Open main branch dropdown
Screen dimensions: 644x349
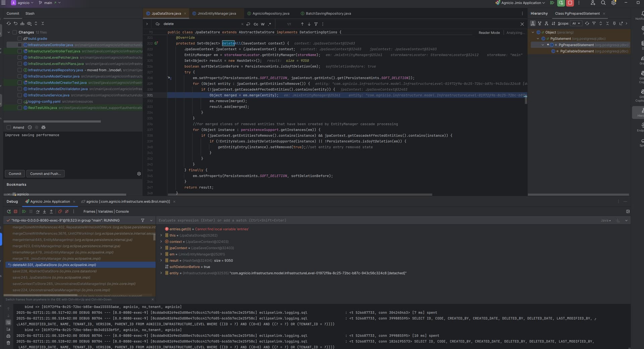[x=50, y=3]
